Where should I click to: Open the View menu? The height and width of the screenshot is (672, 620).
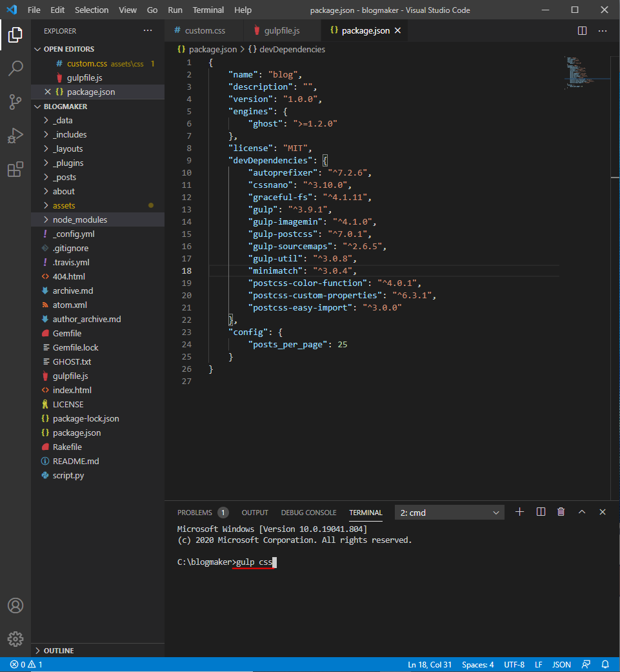[x=128, y=10]
